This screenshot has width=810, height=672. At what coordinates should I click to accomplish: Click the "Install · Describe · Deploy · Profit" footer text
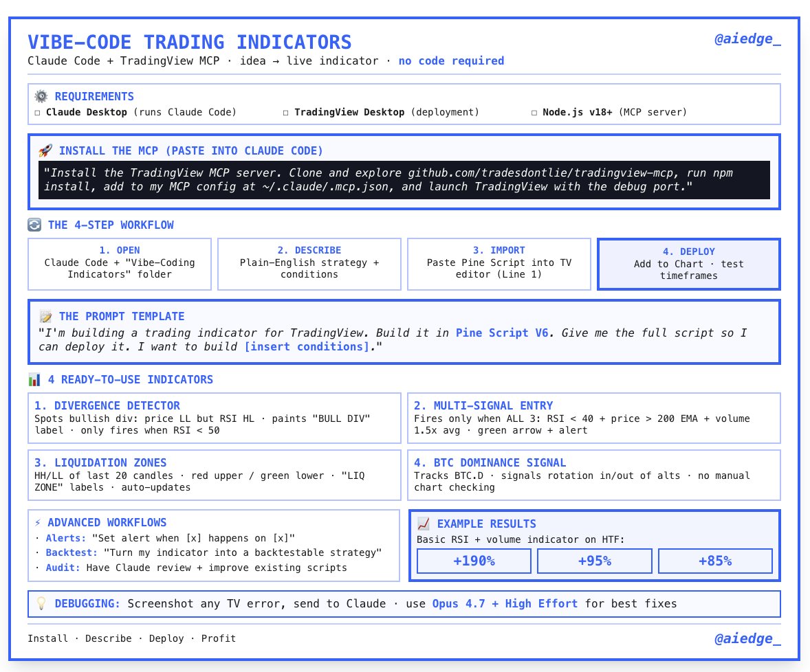(132, 638)
